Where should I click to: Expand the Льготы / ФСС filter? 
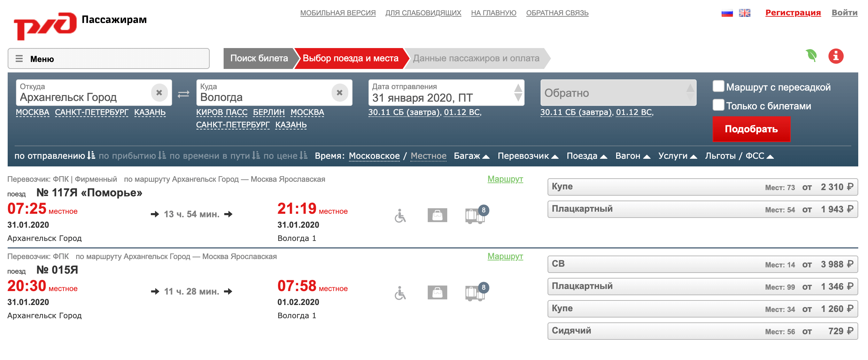(739, 156)
